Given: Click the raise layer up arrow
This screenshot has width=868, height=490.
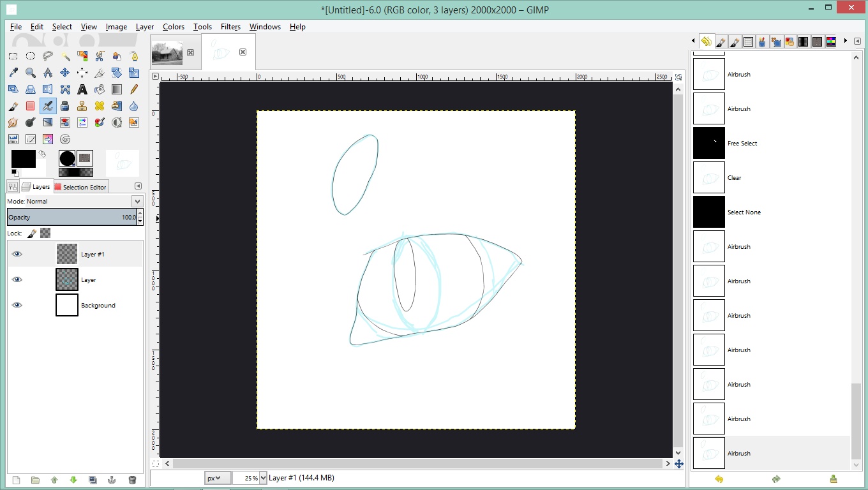Looking at the screenshot, I should pyautogui.click(x=54, y=480).
